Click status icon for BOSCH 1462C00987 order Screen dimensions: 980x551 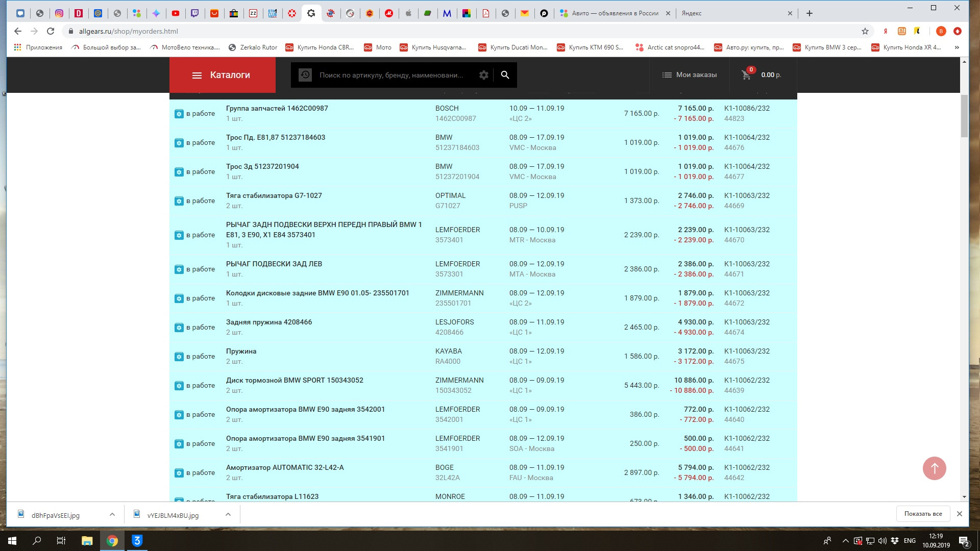coord(179,114)
